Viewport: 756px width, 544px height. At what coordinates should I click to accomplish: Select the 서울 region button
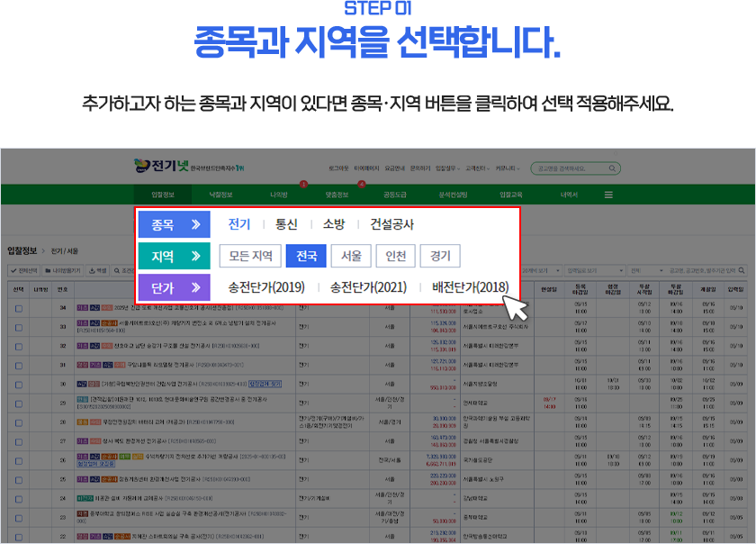351,256
